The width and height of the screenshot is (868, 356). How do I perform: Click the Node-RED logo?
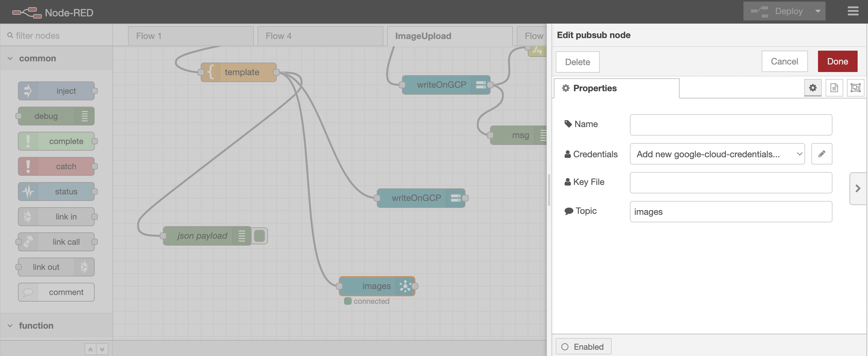click(53, 13)
